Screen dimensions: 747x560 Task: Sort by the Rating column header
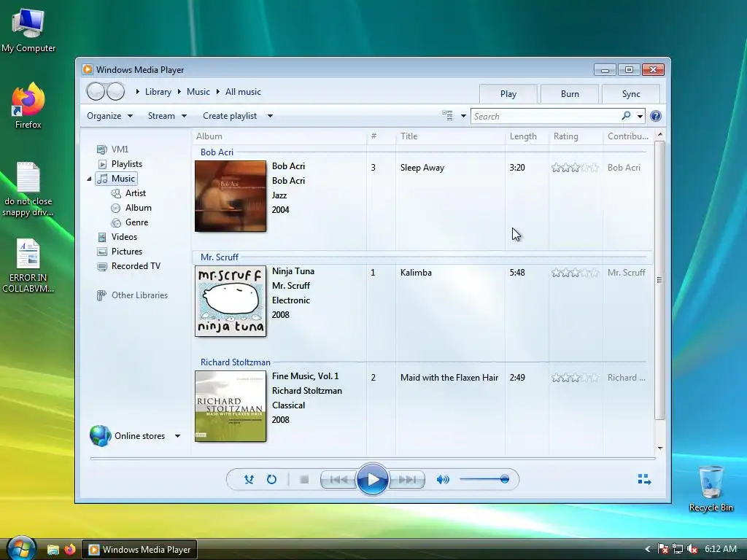(x=576, y=136)
